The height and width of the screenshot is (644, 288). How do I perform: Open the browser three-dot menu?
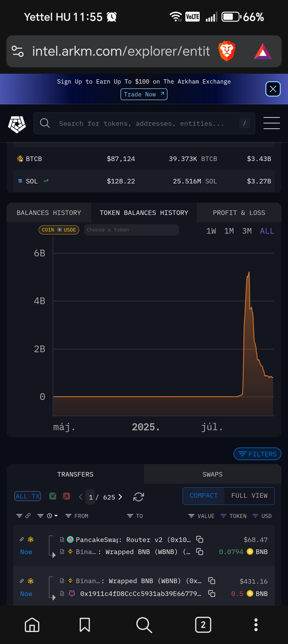[x=256, y=625]
